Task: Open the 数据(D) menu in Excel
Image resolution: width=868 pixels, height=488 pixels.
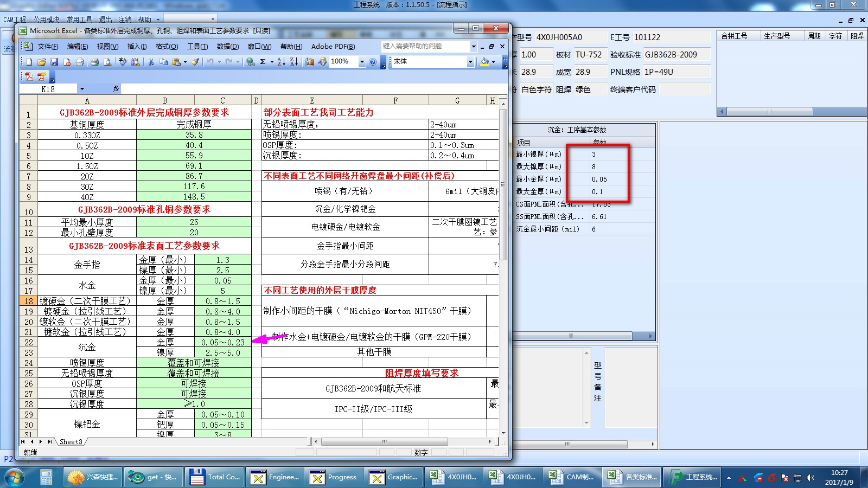Action: click(228, 47)
